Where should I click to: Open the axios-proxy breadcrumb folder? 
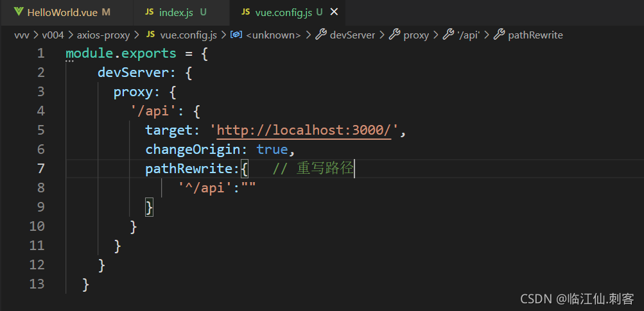(x=103, y=35)
